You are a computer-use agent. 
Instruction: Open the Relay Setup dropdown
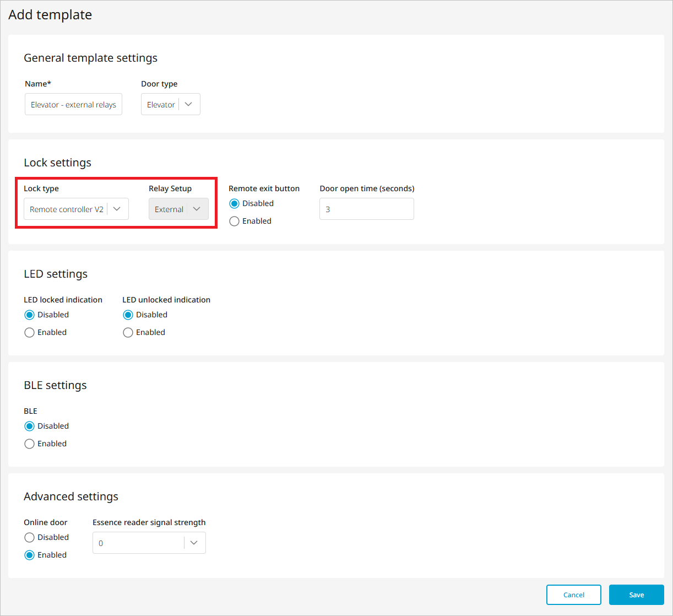click(x=178, y=209)
